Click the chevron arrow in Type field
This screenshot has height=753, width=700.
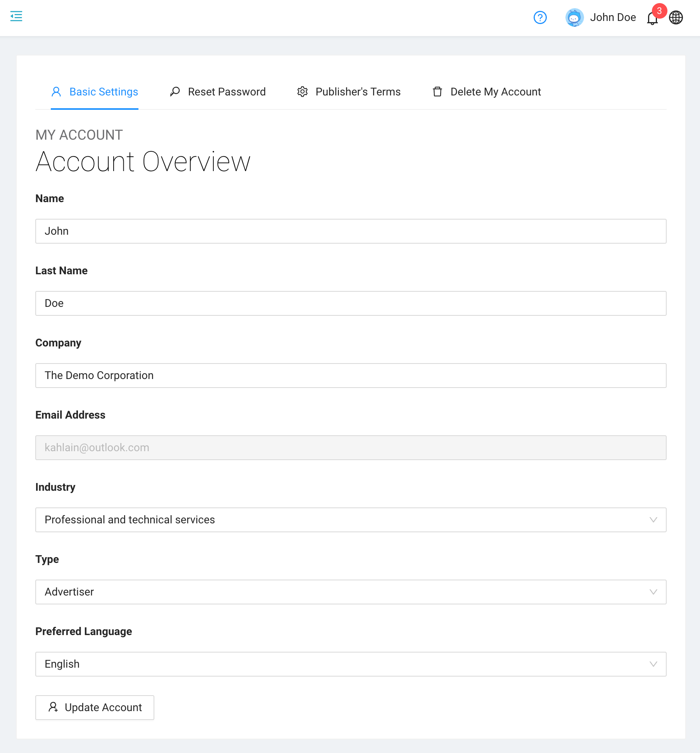point(653,592)
